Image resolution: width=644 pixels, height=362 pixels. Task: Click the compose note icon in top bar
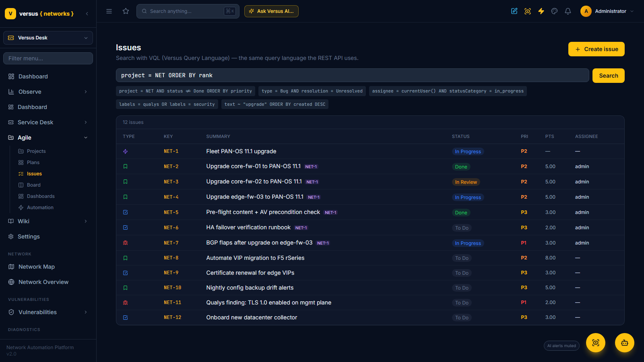coord(514,11)
